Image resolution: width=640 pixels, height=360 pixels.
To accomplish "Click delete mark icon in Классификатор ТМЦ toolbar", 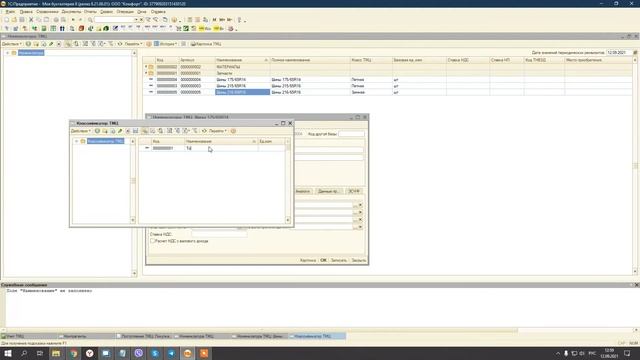I will pos(128,131).
